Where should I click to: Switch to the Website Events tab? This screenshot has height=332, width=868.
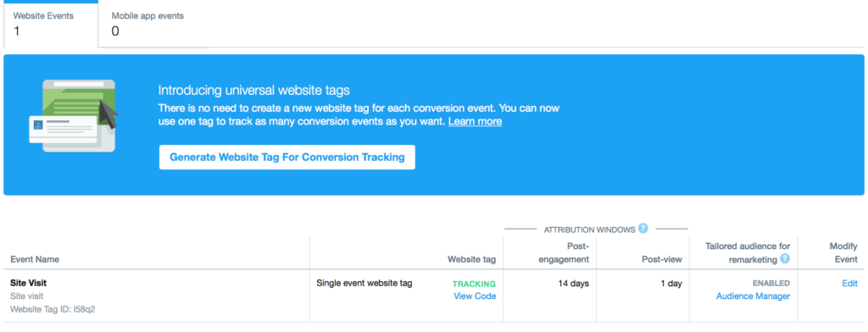[51, 24]
